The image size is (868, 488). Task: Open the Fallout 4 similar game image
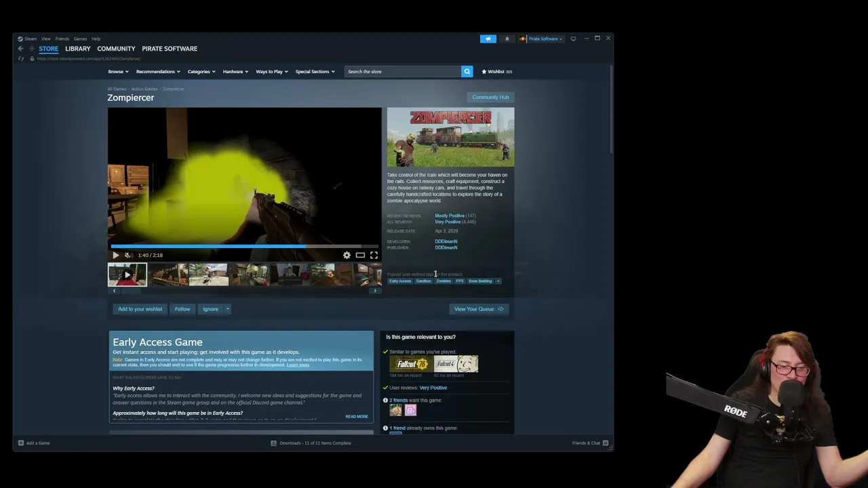click(x=456, y=364)
